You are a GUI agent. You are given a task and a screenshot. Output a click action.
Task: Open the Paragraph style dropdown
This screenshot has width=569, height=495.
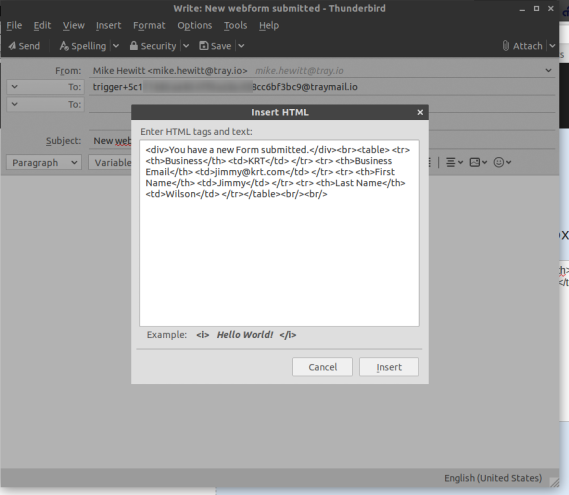[44, 163]
